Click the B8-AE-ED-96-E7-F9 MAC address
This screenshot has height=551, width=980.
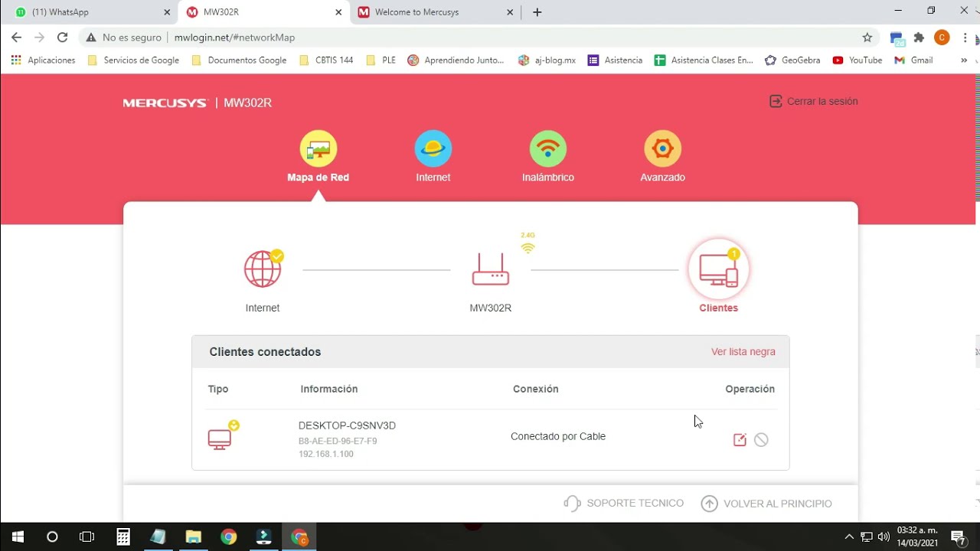[x=338, y=442]
